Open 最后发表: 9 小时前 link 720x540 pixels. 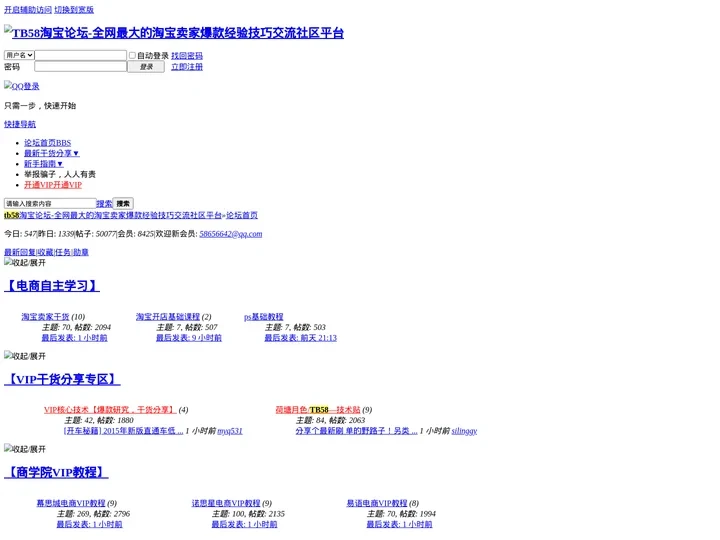coord(189,338)
